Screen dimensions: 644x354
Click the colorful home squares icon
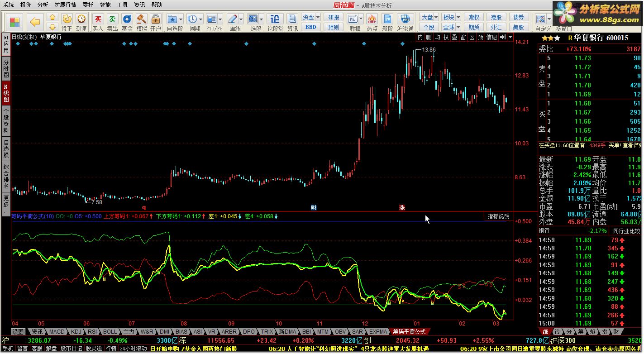click(15, 22)
